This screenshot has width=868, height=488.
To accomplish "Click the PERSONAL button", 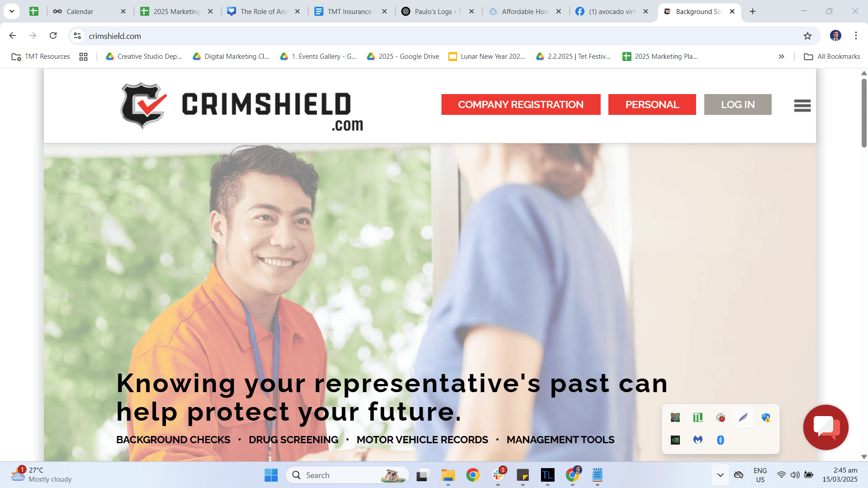I will (x=652, y=104).
